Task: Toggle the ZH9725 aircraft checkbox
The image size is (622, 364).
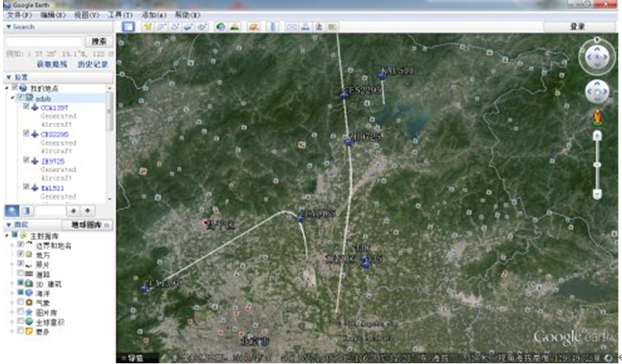Action: click(26, 160)
